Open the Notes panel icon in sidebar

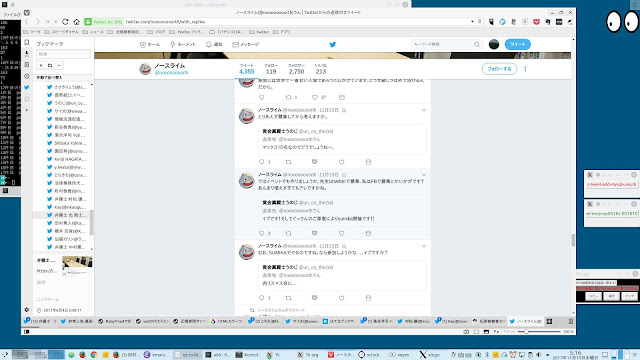coord(27,64)
